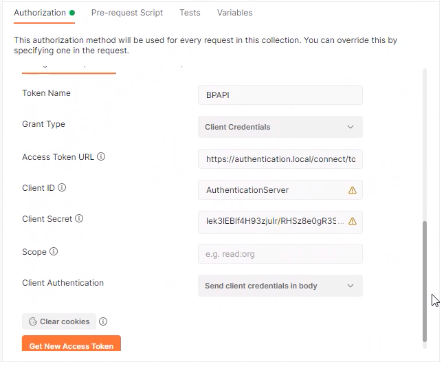Viewport: 441px width, 366px height.
Task: Open the Tests tab
Action: click(x=190, y=13)
